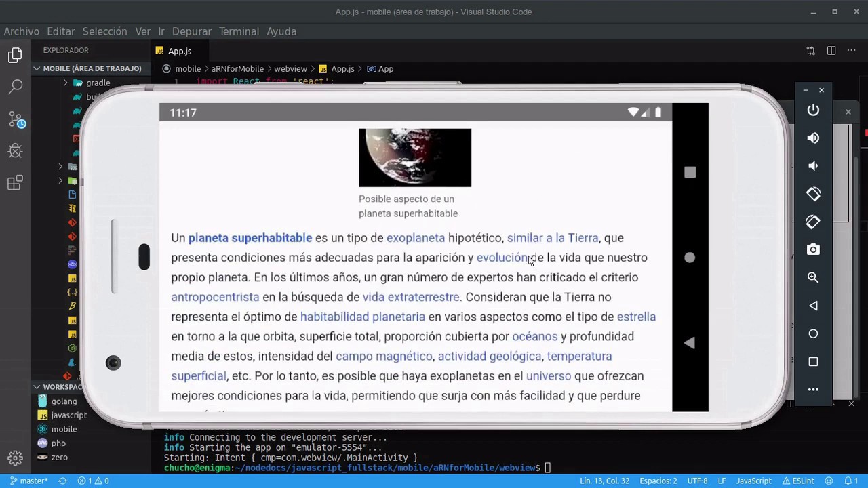Open the 'exoplaneta' link in webview
The height and width of the screenshot is (488, 868).
[416, 238]
